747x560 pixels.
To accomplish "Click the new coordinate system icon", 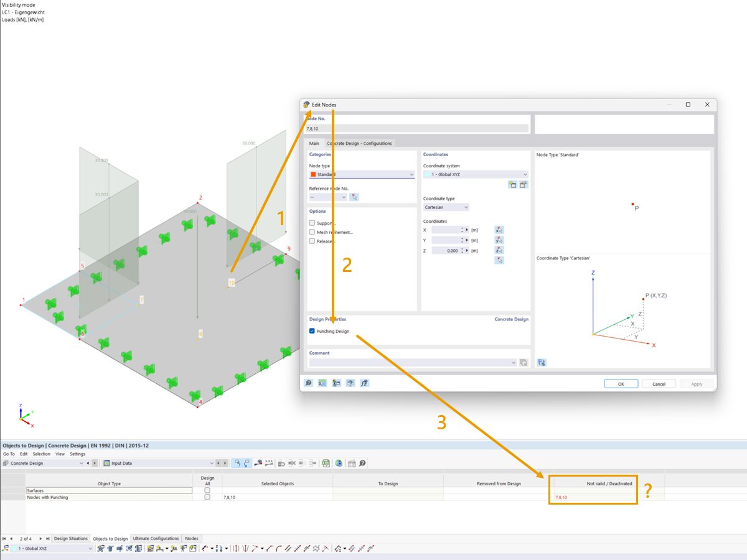I will [x=512, y=184].
